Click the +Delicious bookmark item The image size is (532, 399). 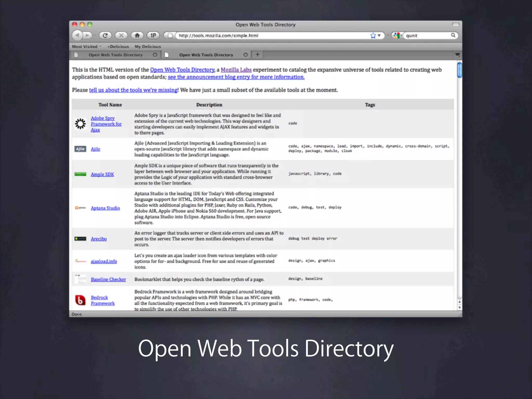(x=118, y=46)
